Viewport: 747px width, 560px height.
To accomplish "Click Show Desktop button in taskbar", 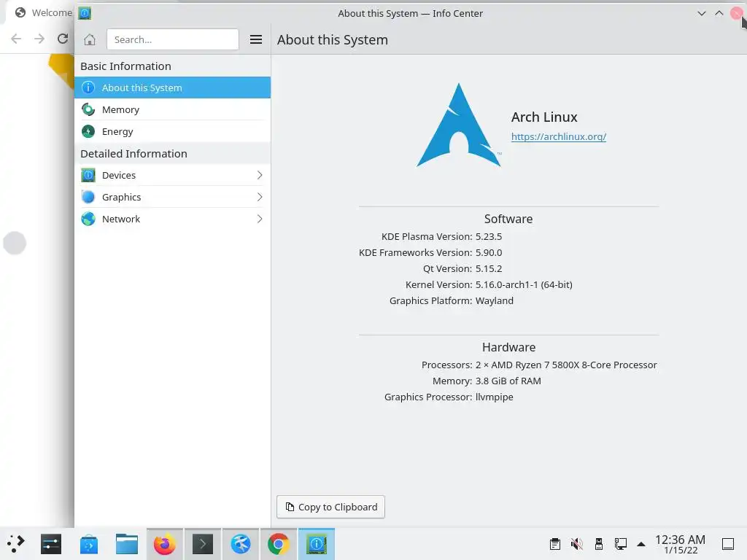I will coord(728,544).
